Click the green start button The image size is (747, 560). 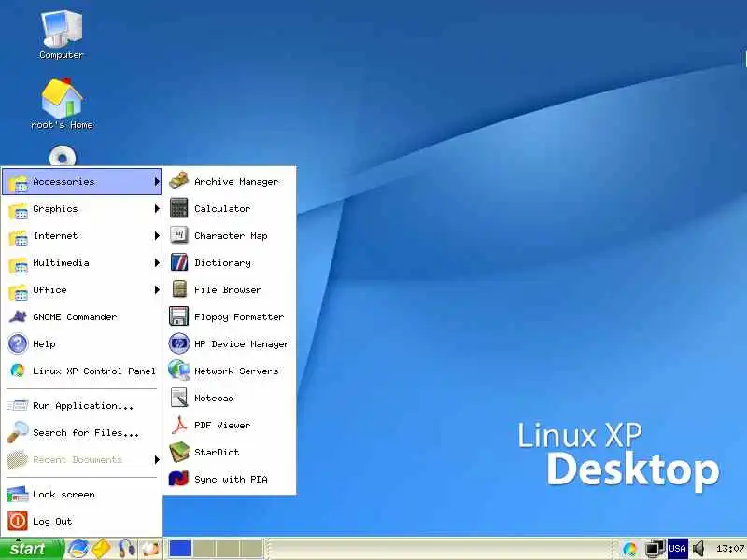click(32, 549)
